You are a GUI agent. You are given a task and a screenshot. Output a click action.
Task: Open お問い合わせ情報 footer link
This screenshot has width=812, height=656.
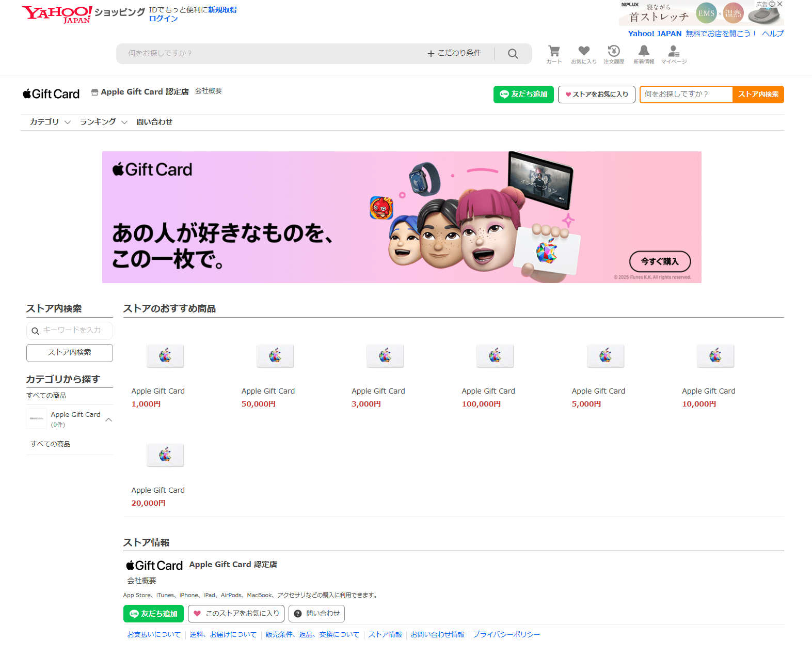coord(437,635)
